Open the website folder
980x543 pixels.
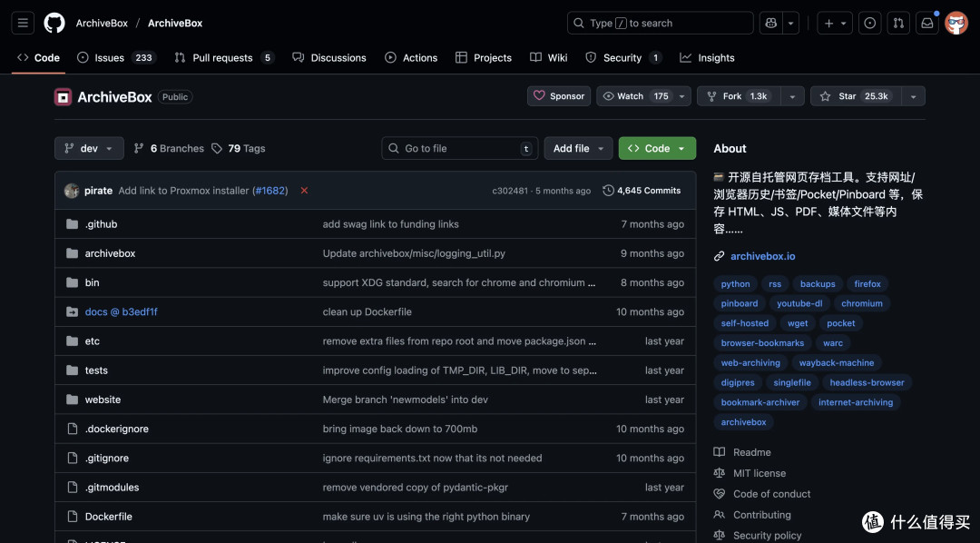[x=103, y=400]
